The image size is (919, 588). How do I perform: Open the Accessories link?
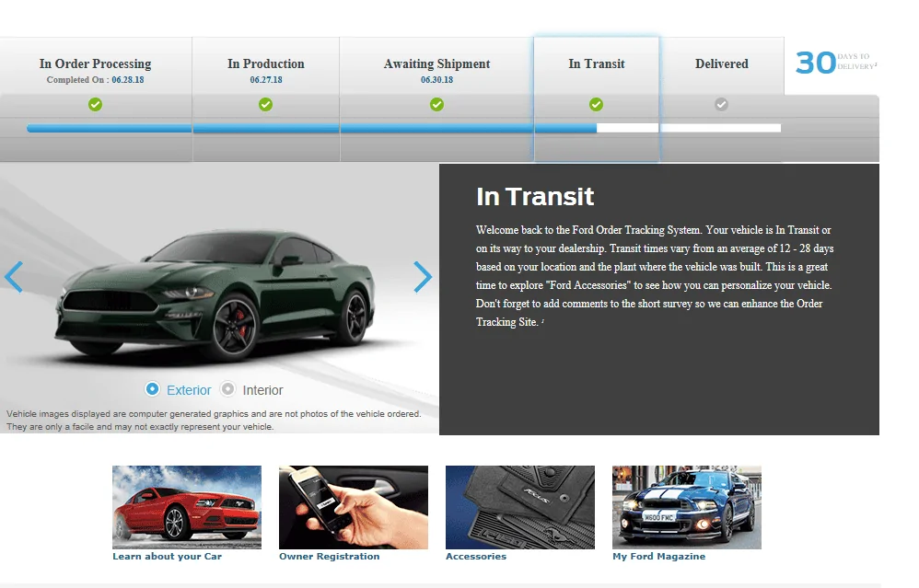[x=476, y=557]
